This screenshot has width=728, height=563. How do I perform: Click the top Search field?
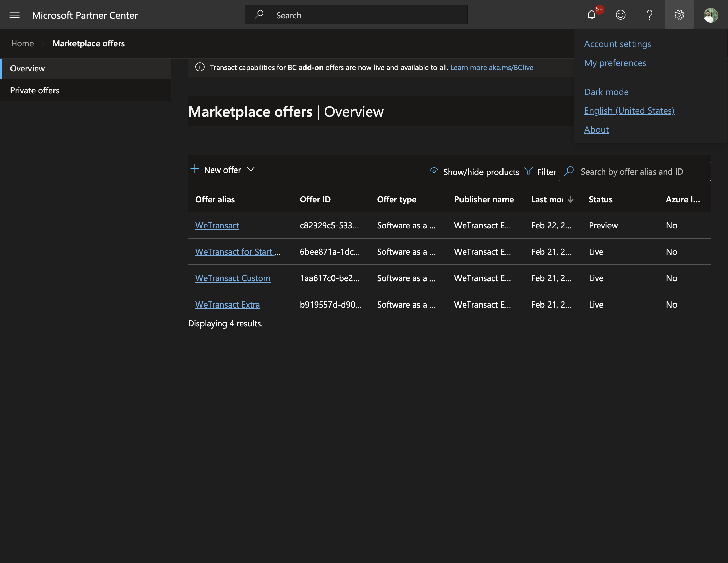point(356,15)
